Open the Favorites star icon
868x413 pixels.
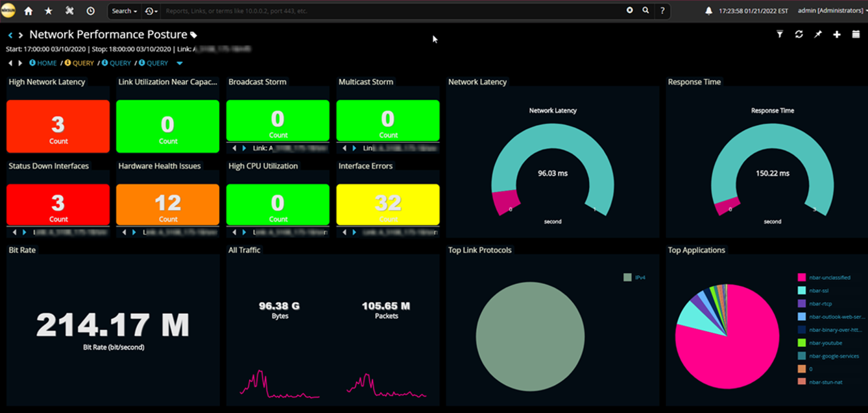click(49, 11)
